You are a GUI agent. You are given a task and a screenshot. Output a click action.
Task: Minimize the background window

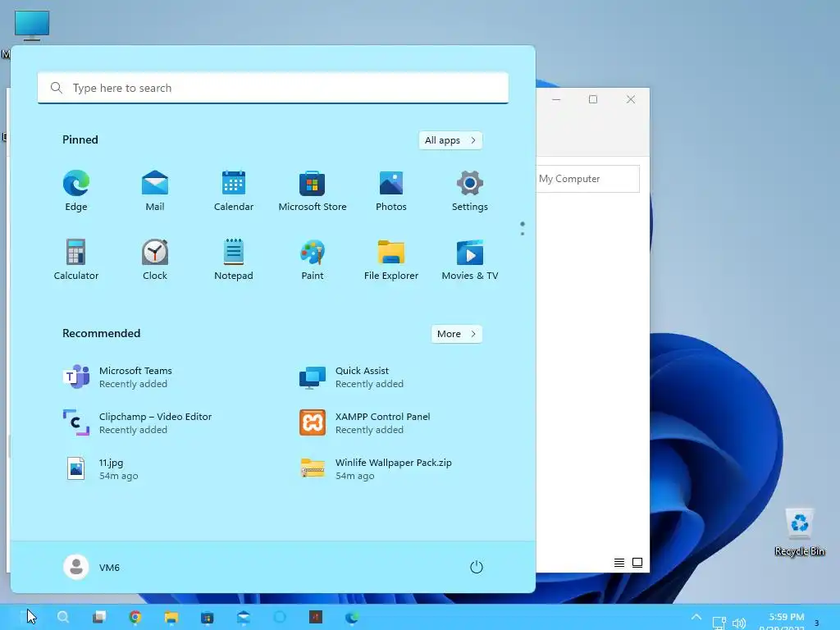point(557,99)
